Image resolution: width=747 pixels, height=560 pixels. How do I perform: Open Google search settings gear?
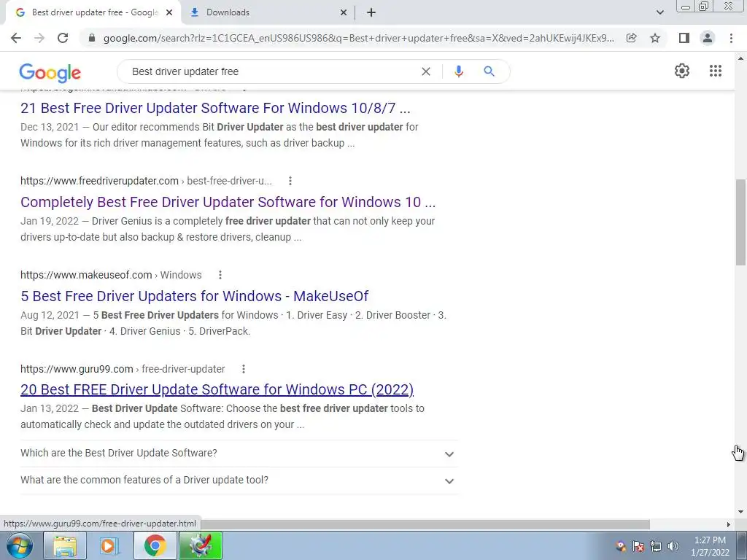click(x=682, y=71)
